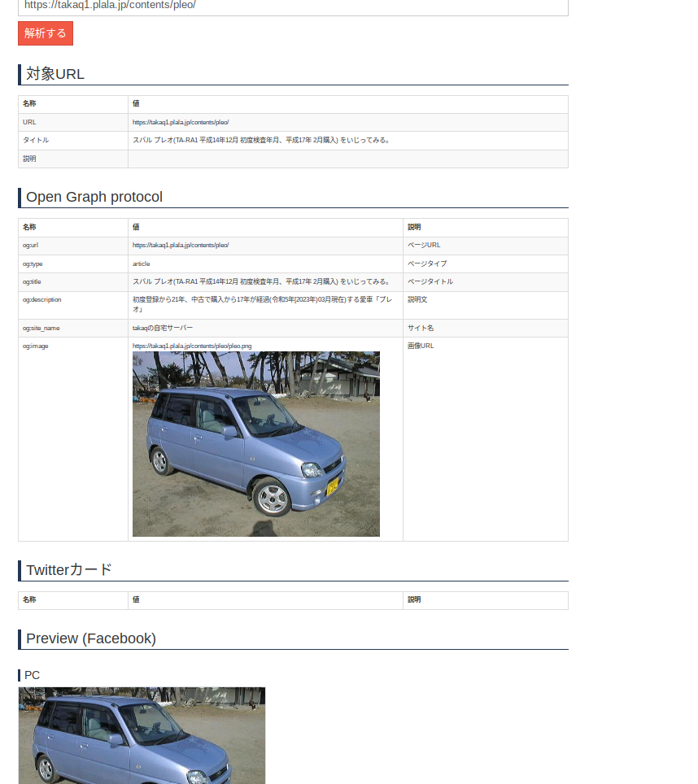Click the red 解析する button
698x784 pixels.
tap(46, 33)
